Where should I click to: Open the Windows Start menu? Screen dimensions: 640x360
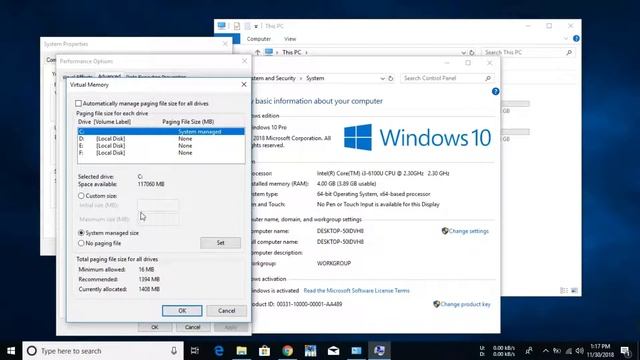[11, 351]
